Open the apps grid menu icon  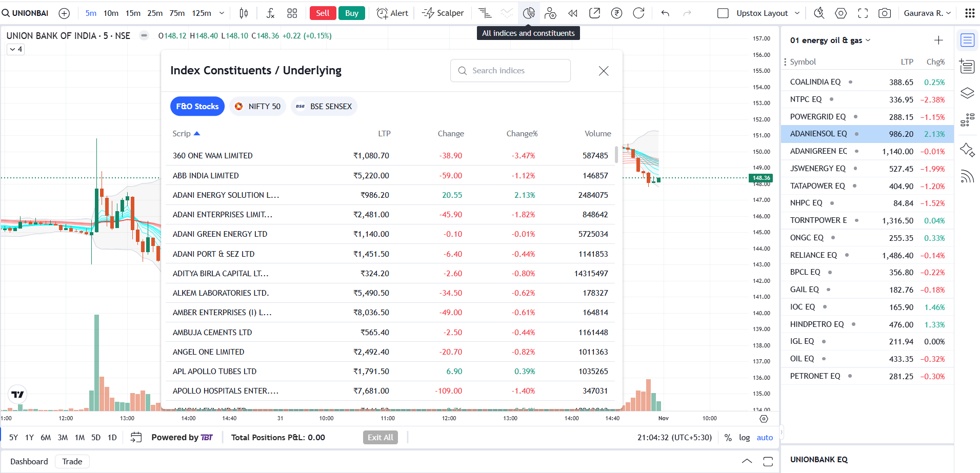[969, 13]
